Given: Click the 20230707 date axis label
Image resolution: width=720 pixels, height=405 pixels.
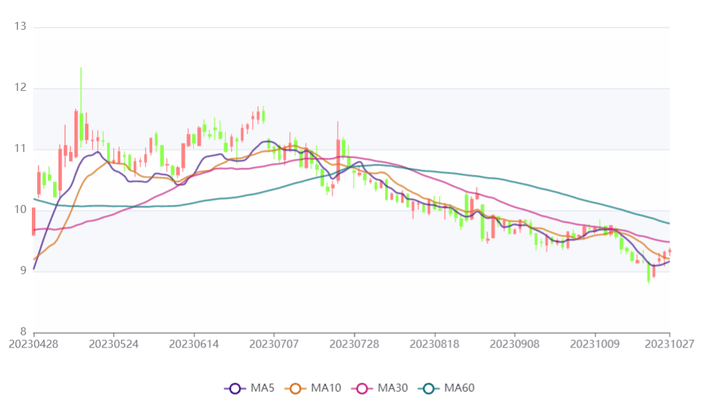Looking at the screenshot, I should pos(274,344).
